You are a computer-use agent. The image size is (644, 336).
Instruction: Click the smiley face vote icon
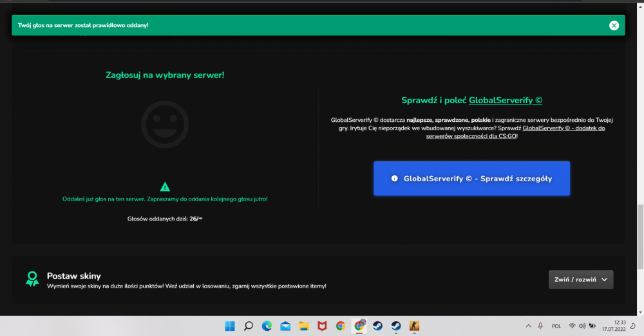click(x=165, y=124)
